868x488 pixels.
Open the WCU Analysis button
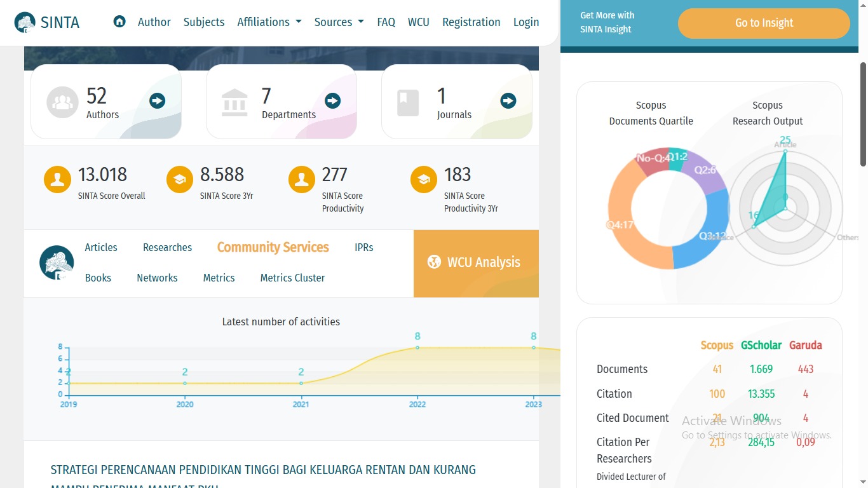476,263
